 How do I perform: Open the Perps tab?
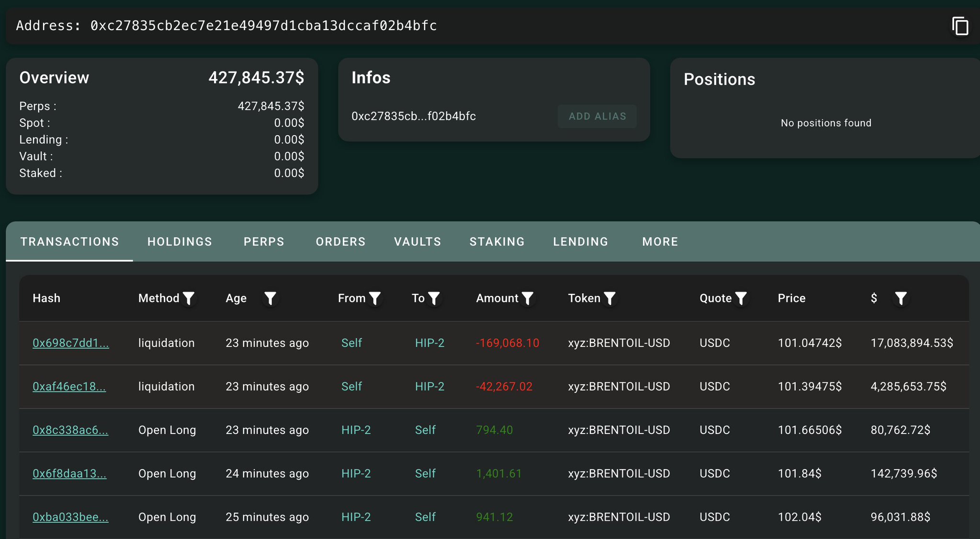pos(264,241)
